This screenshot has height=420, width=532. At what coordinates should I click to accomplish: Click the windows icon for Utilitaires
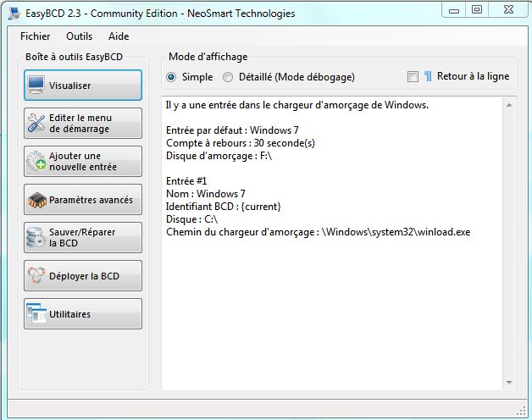tap(36, 313)
